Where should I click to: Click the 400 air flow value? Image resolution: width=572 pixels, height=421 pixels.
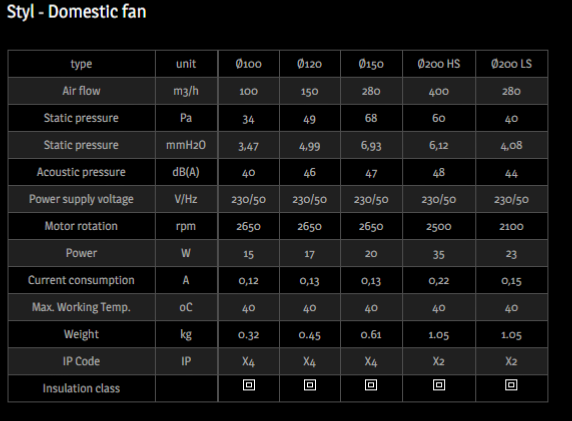pos(439,91)
